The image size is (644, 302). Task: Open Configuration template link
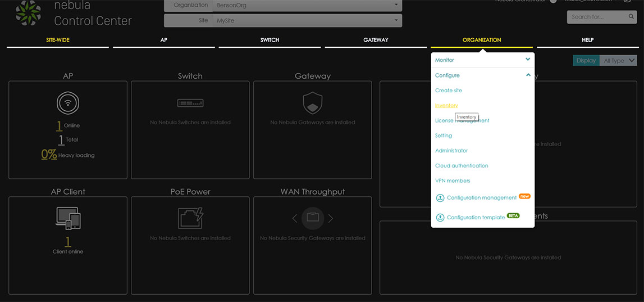click(x=476, y=217)
